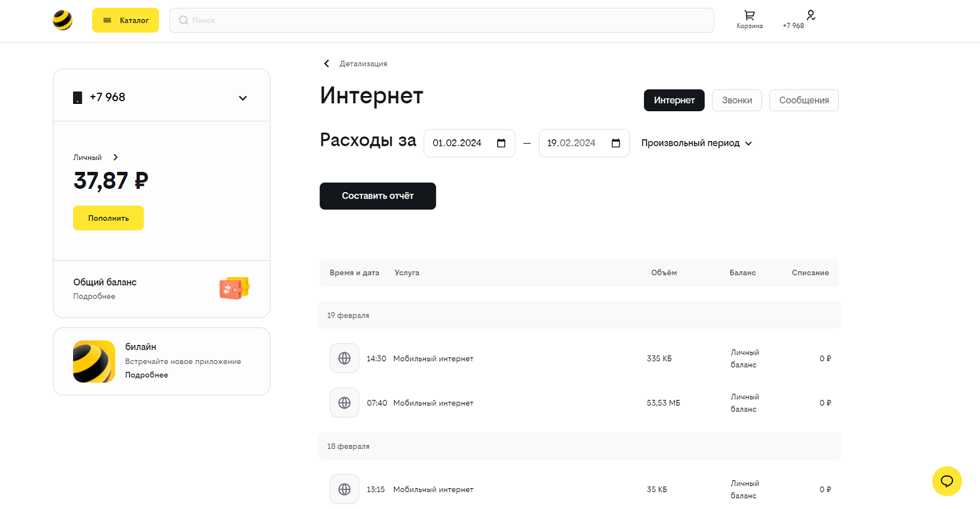
Task: Open the chat support bubble icon
Action: pos(947,482)
